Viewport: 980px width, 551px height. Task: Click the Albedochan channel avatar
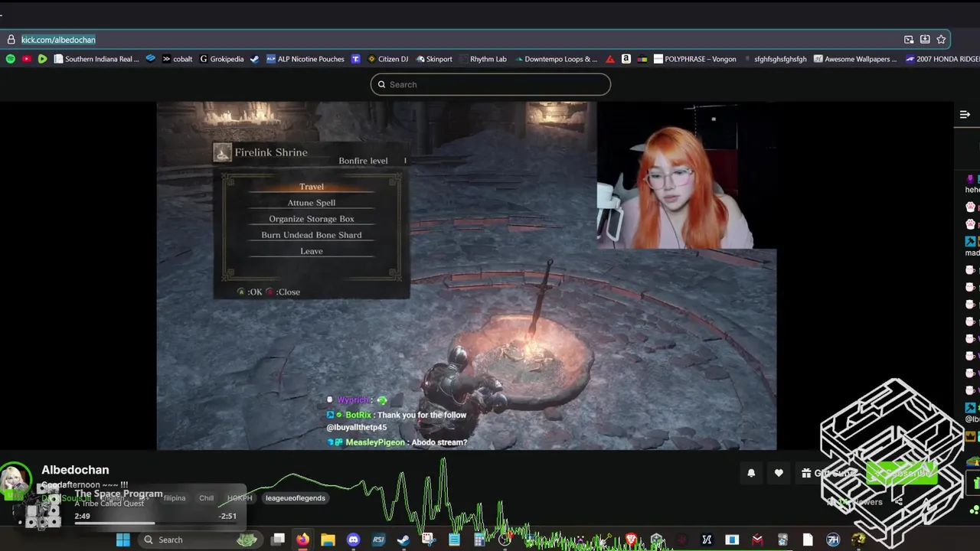tap(15, 480)
